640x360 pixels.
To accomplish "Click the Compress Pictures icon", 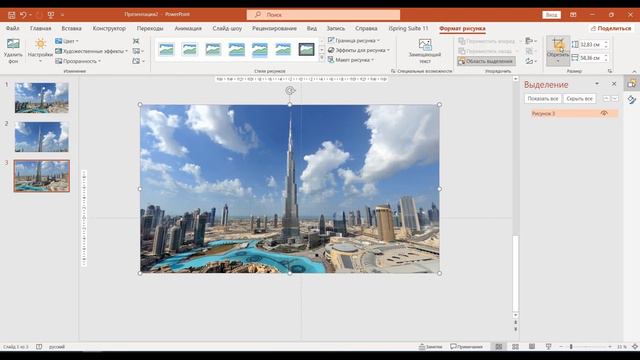I will tap(136, 41).
